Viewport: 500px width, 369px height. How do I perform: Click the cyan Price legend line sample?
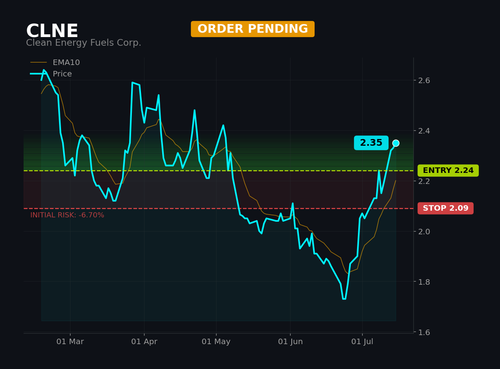pyautogui.click(x=38, y=74)
